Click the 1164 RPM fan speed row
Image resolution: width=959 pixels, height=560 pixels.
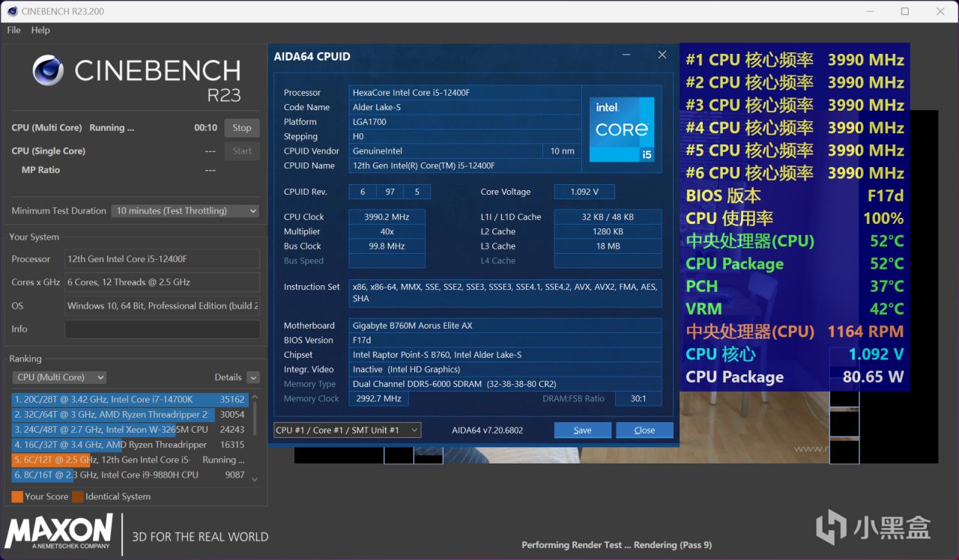click(x=795, y=332)
